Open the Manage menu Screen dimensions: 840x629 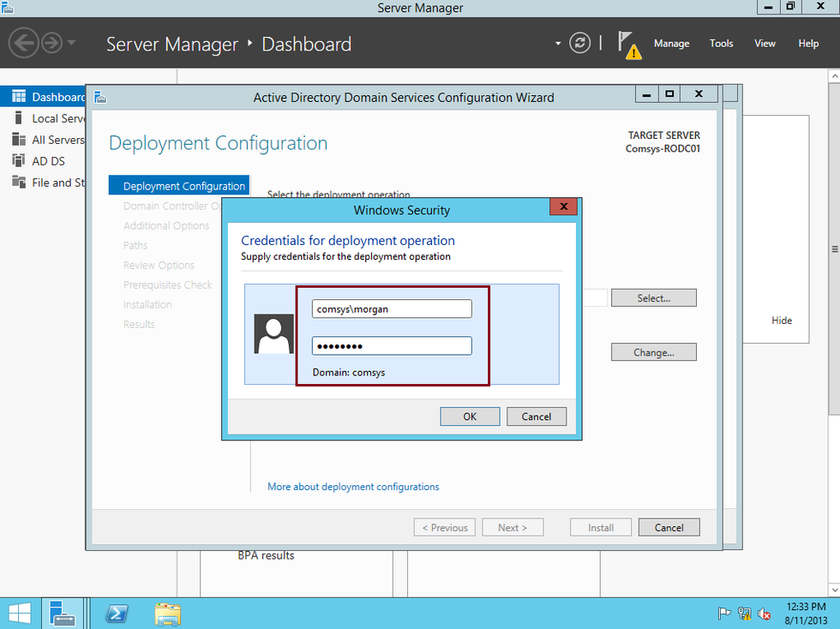[x=671, y=44]
